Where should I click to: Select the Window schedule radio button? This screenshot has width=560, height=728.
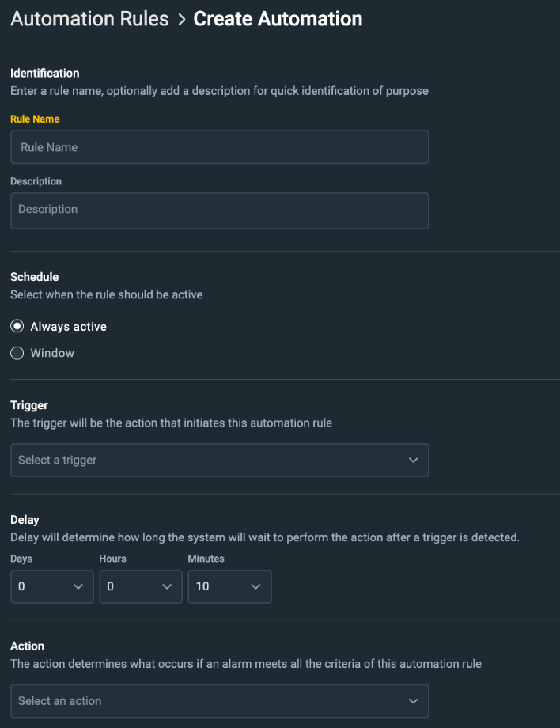coord(17,354)
